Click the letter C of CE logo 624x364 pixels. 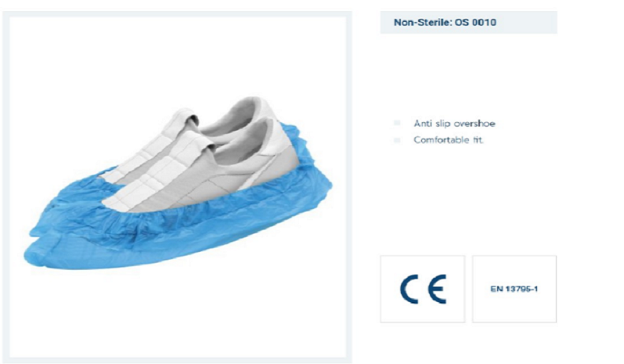409,289
